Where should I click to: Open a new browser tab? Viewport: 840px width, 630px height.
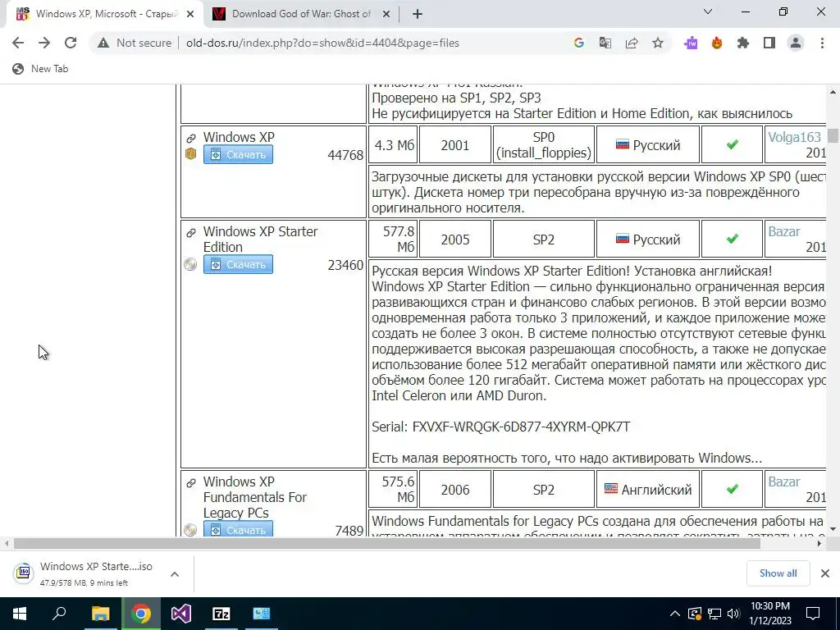click(418, 15)
